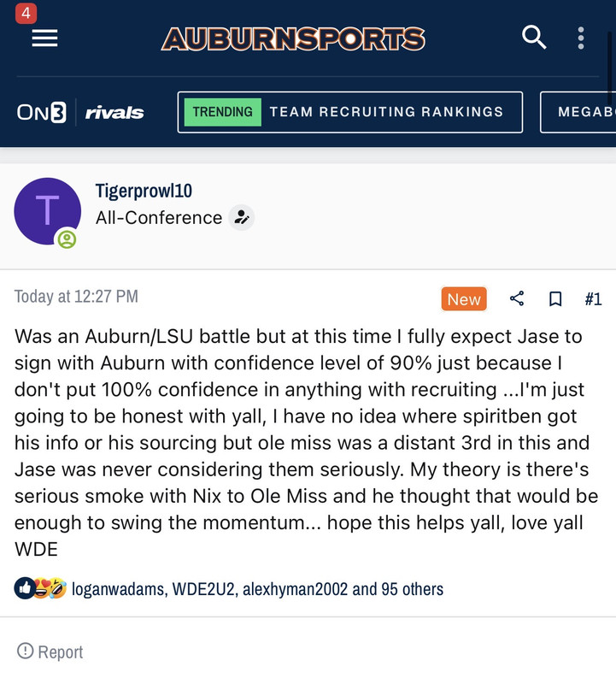This screenshot has height=684, width=616.
Task: Click the search magnifier icon
Action: pyautogui.click(x=534, y=38)
